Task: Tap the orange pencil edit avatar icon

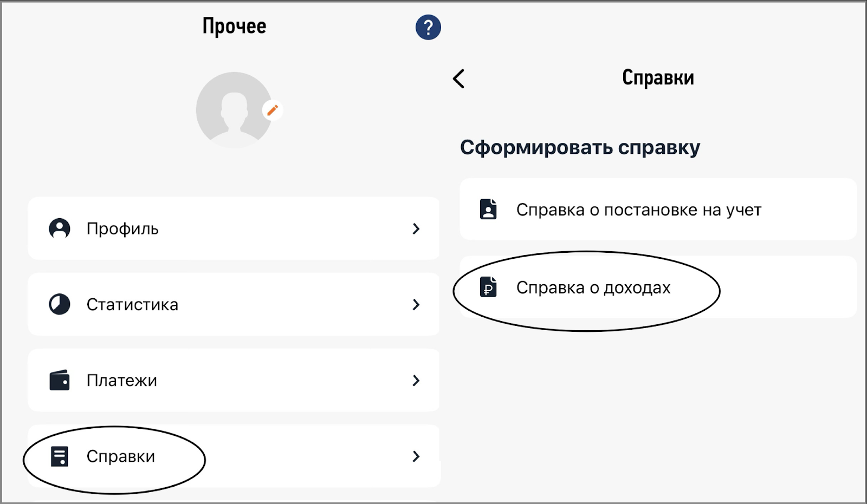Action: pyautogui.click(x=273, y=110)
